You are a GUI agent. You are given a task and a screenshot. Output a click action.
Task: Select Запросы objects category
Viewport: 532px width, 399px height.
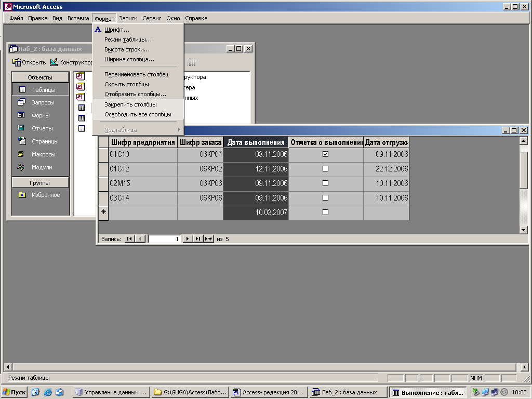pos(41,102)
